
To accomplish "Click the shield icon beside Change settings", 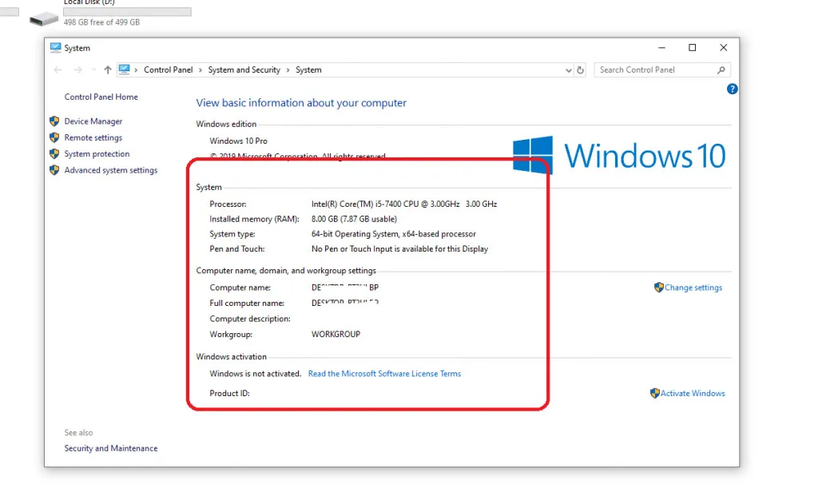I will coord(660,288).
